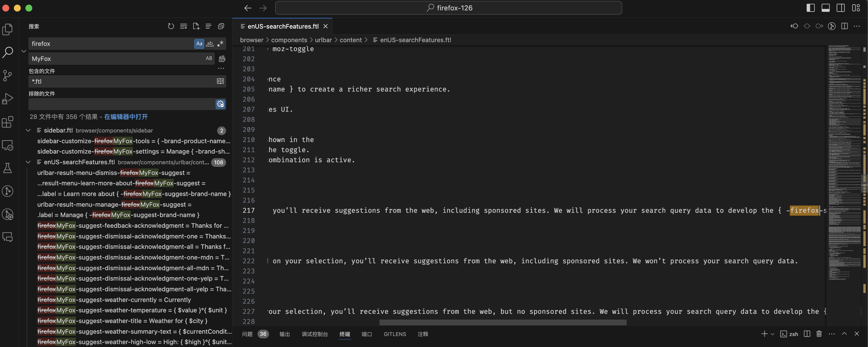
Task: Open the Explorer view in activity bar
Action: tap(7, 29)
